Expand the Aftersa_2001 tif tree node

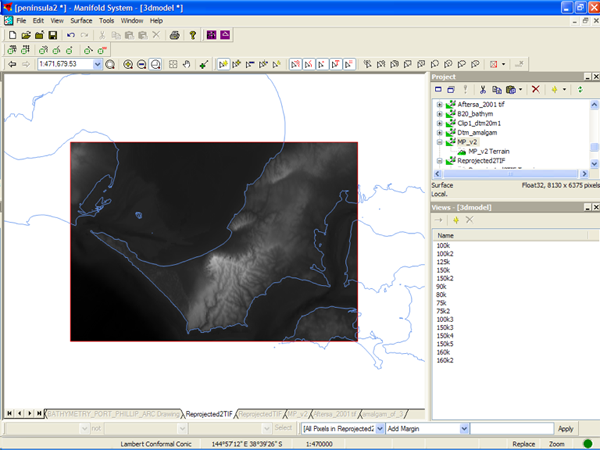(439, 104)
